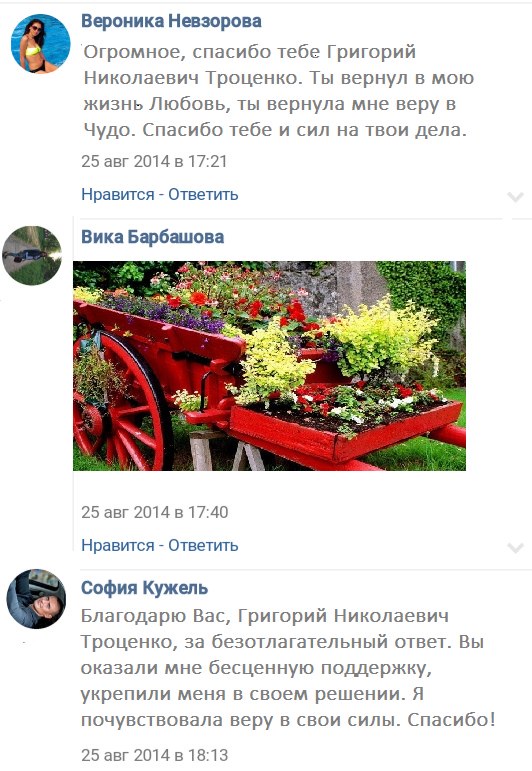
Task: Open timestamp 25 авг 2014 в 17:40
Action: [154, 512]
